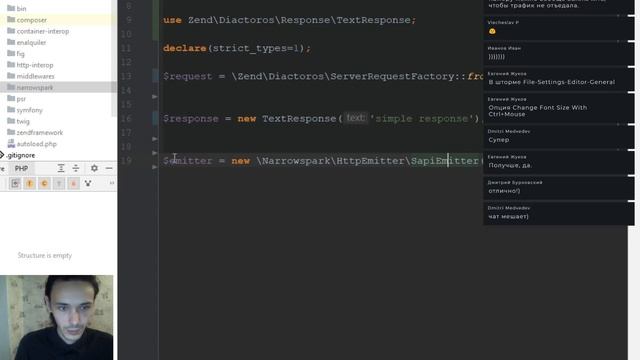The image size is (640, 360).
Task: Click chat message 'В шторме File-Settings-Editor-General'
Action: click(551, 82)
